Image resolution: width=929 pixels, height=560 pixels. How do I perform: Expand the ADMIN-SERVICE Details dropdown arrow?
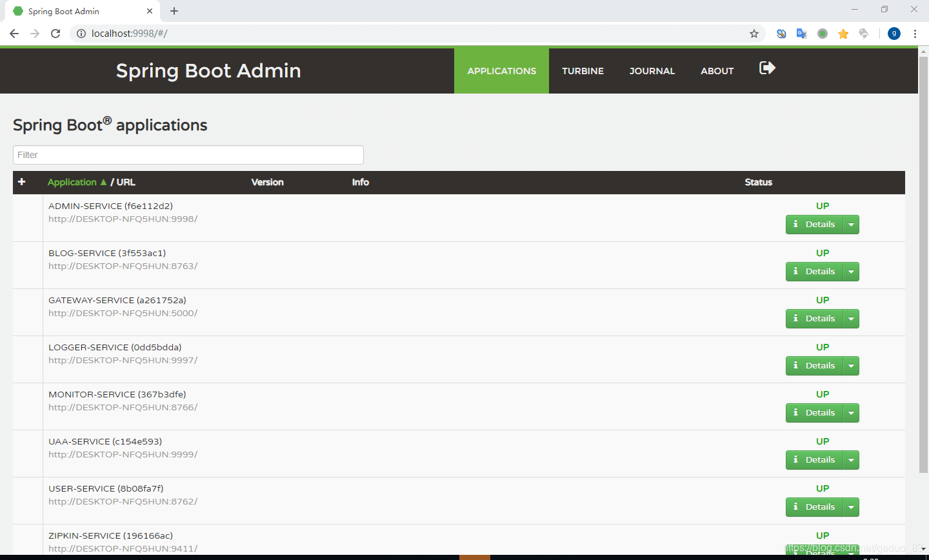pos(851,225)
